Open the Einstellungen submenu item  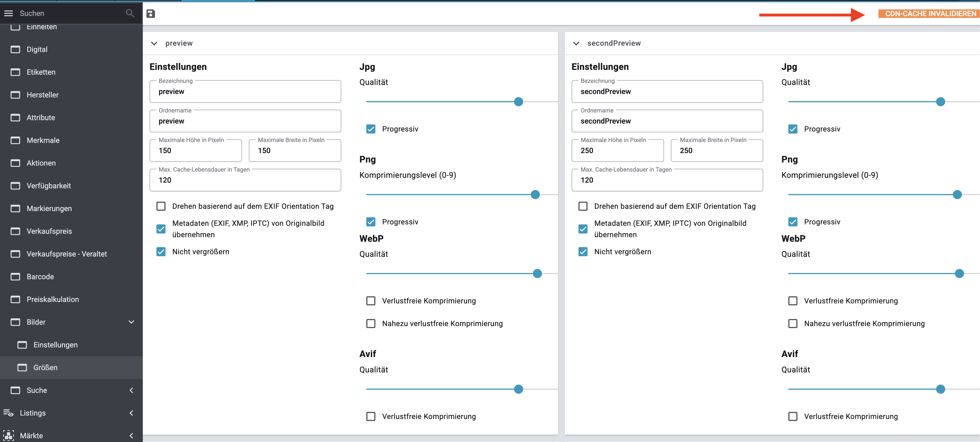[55, 345]
